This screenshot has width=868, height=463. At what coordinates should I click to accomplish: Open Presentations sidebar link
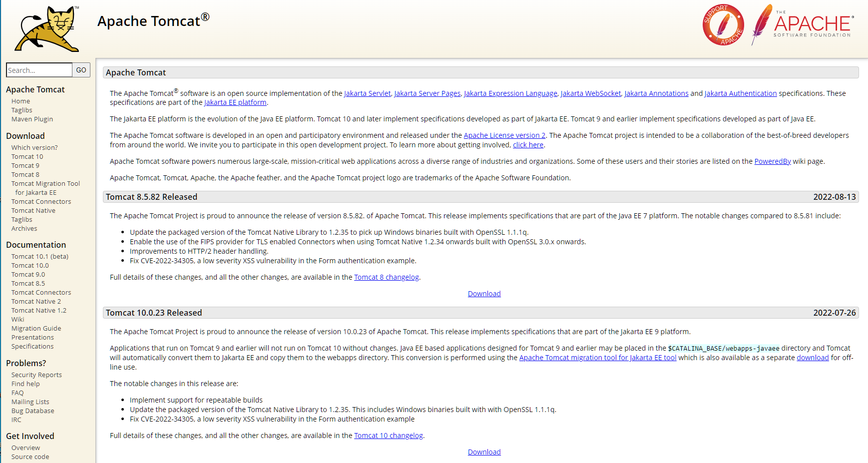click(33, 337)
